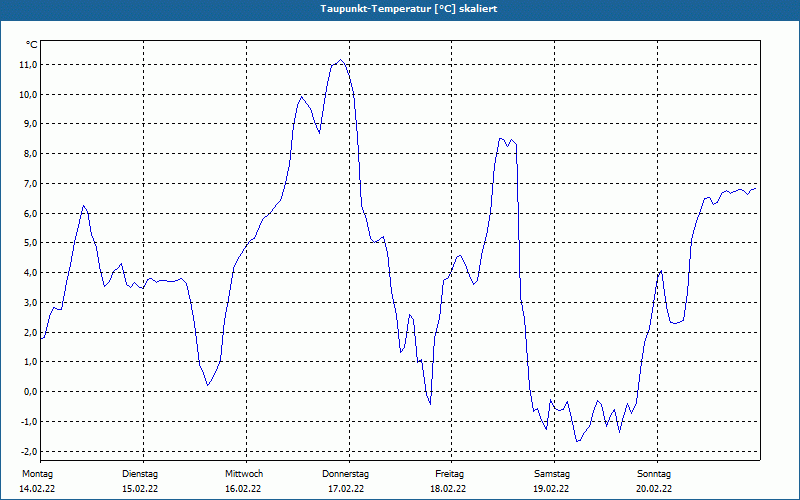Click the date 20.02.22

pyautogui.click(x=654, y=489)
